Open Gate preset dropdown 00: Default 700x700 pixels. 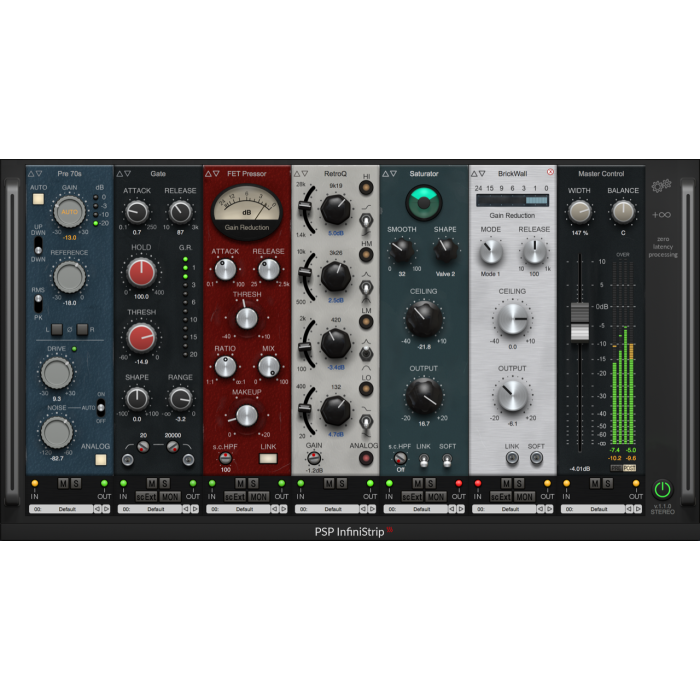click(150, 508)
